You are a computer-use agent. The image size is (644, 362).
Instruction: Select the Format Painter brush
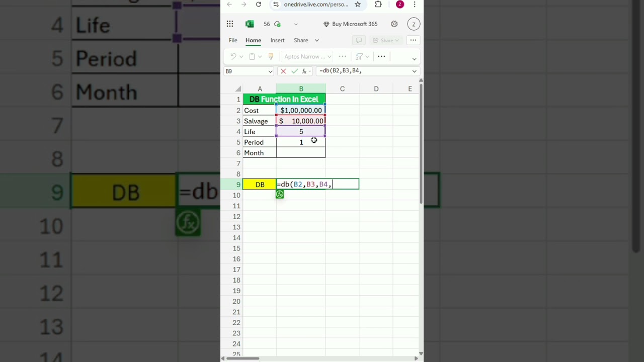271,56
